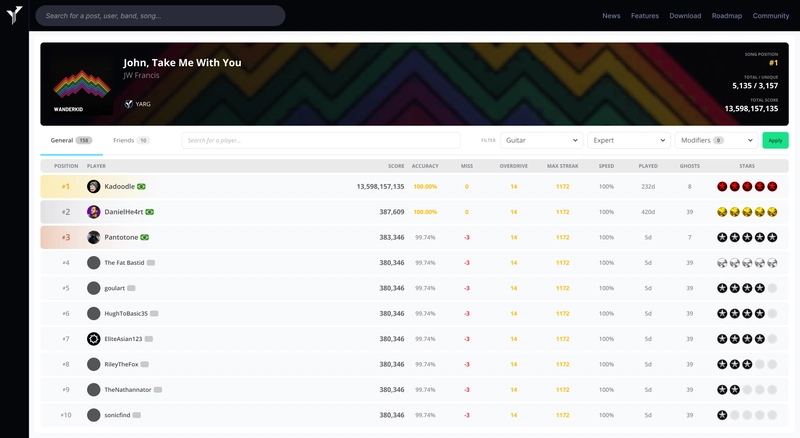
Task: Open the JW Francis artist link
Action: click(x=141, y=75)
